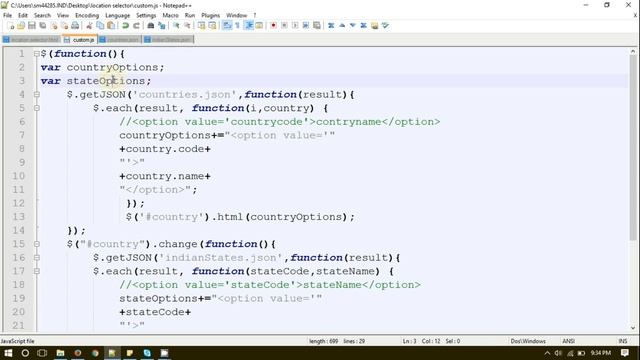
Task: Click the Save All toolbar icon
Action: click(42, 26)
